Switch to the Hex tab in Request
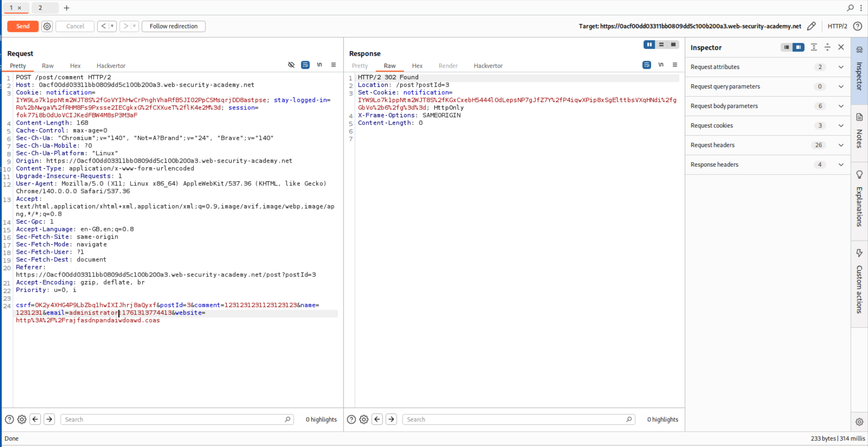868x447 pixels. click(75, 66)
